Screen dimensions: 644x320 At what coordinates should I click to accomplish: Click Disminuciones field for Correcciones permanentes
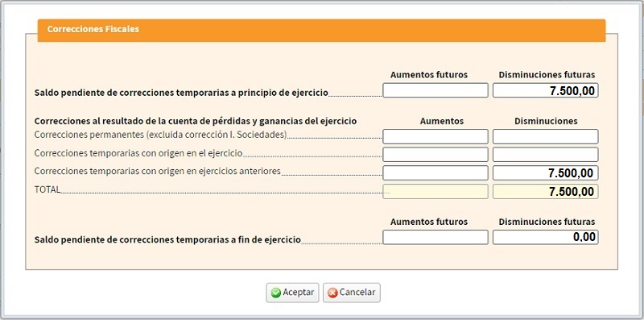click(546, 136)
